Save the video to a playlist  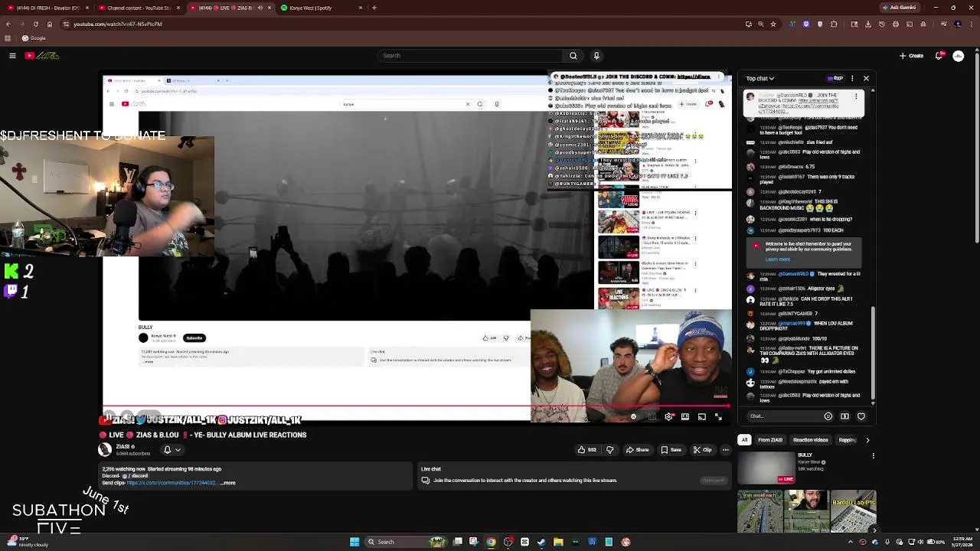[671, 450]
